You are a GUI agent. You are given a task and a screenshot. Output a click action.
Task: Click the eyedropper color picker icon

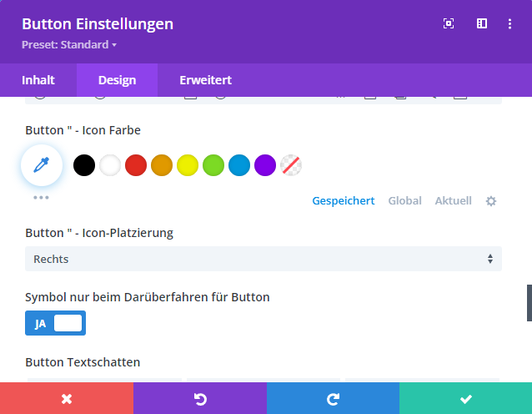click(x=42, y=165)
